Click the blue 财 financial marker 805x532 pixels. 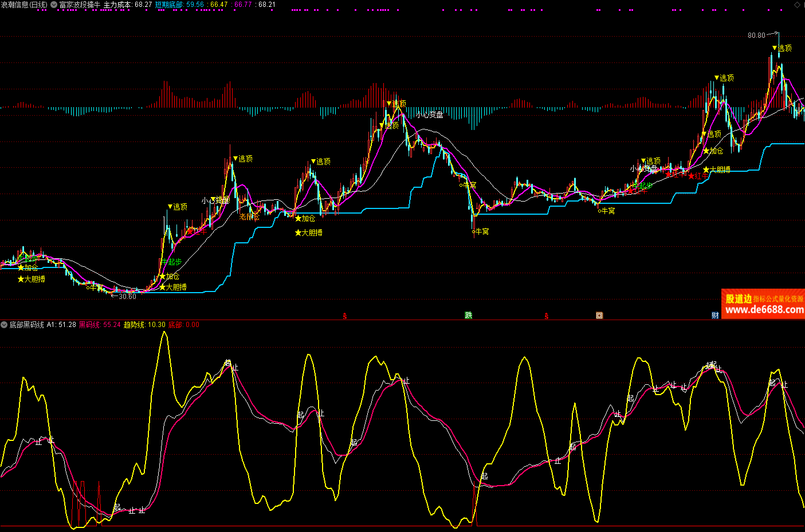[715, 316]
